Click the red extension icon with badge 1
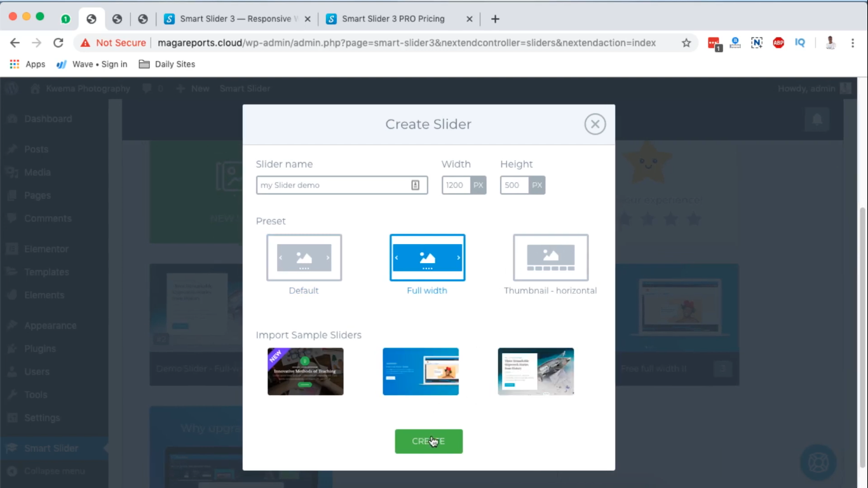Image resolution: width=868 pixels, height=488 pixels. pyautogui.click(x=714, y=43)
